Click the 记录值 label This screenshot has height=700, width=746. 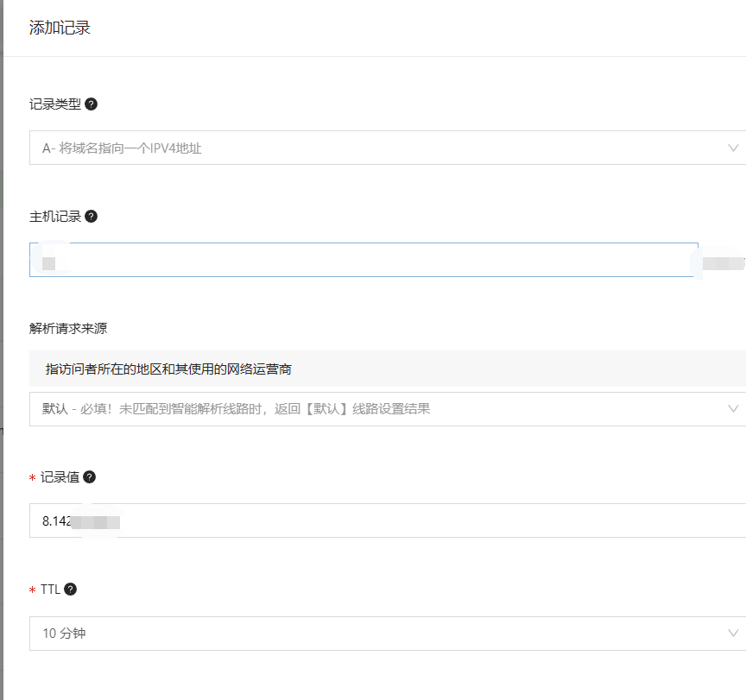point(60,477)
